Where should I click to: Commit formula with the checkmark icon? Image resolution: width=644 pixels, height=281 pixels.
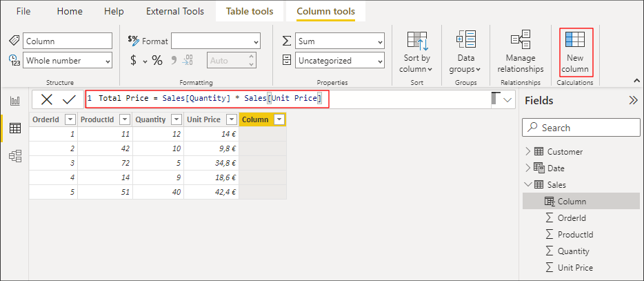pos(69,99)
